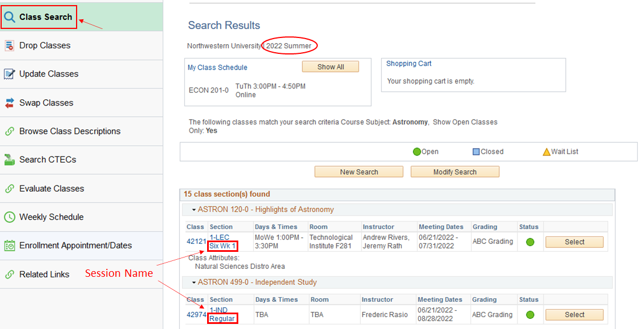
Task: Click the Wait List triangle legend icon
Action: pos(546,152)
